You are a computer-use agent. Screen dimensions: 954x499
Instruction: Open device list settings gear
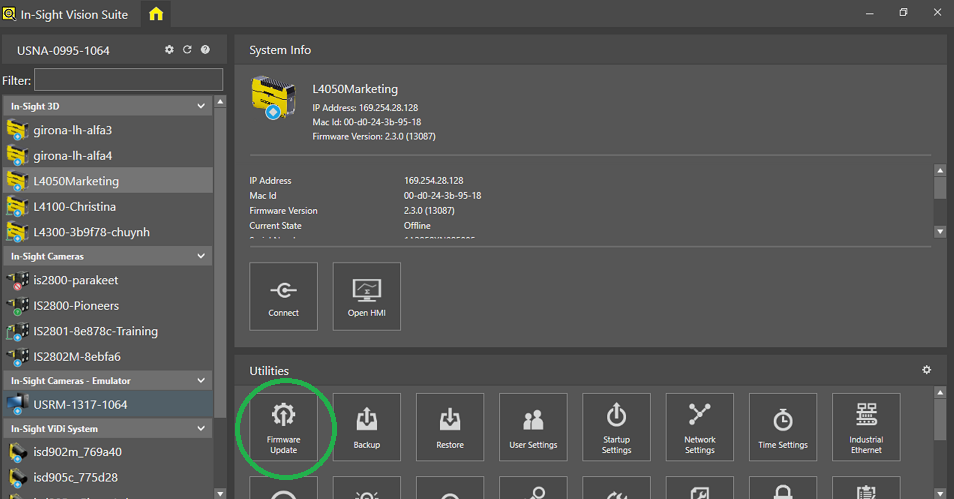click(169, 49)
